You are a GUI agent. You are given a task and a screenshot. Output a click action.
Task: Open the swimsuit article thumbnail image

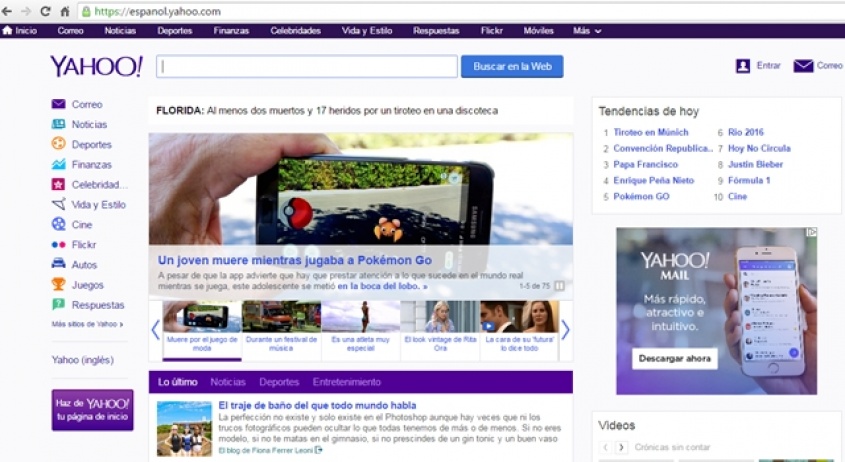click(x=184, y=429)
